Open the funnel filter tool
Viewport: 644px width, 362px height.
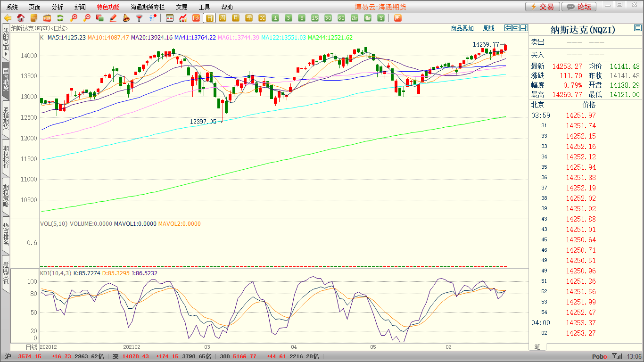coord(139,18)
